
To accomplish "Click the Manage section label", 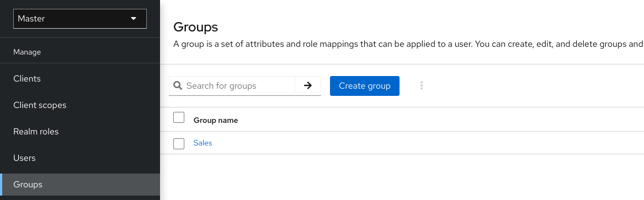I will coord(27,52).
